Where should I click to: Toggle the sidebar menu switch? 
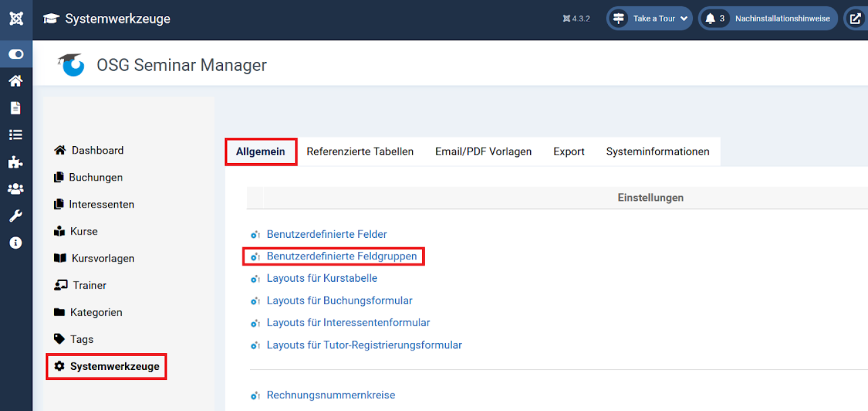16,54
